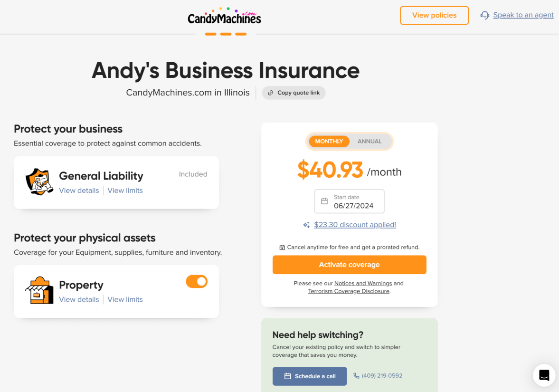Open View policies
The width and height of the screenshot is (559, 392).
[x=434, y=15]
